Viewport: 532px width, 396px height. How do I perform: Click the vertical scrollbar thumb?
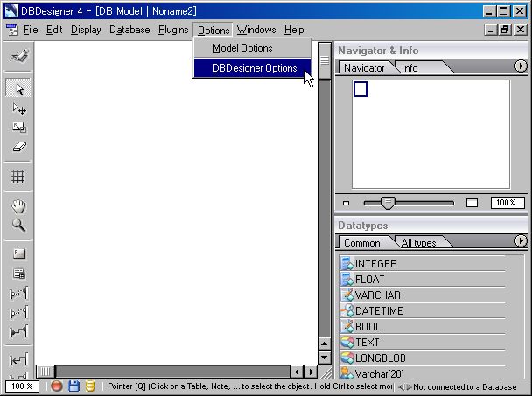pyautogui.click(x=325, y=60)
